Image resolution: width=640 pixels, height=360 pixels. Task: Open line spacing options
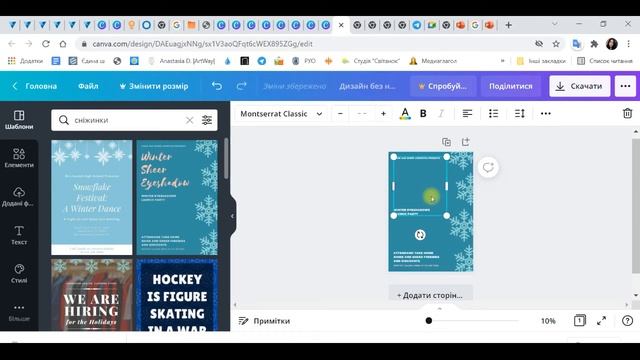pyautogui.click(x=520, y=114)
